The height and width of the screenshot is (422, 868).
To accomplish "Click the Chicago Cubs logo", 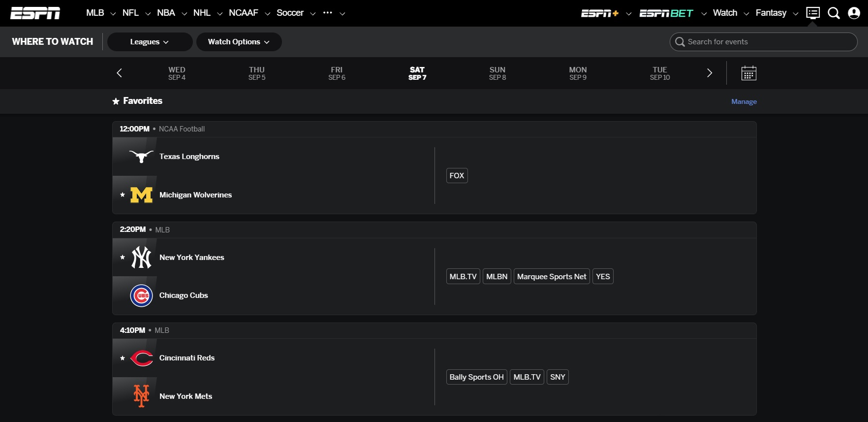I will [x=141, y=295].
